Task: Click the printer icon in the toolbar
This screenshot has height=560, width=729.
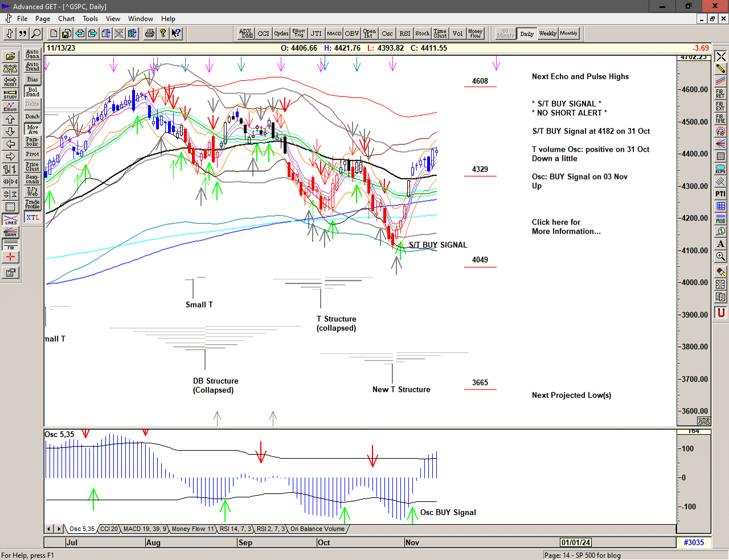Action: point(150,34)
